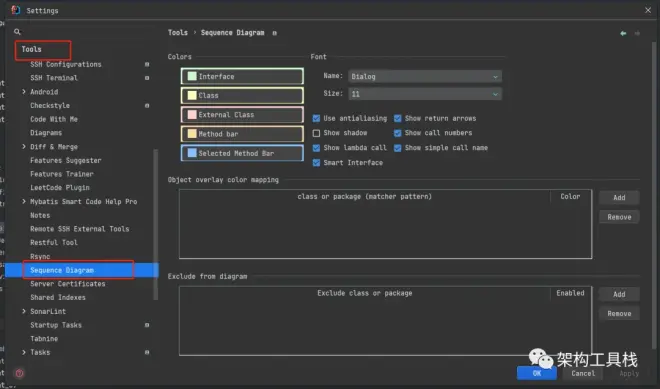Open the Tabnine settings page
The width and height of the screenshot is (660, 389).
click(44, 338)
